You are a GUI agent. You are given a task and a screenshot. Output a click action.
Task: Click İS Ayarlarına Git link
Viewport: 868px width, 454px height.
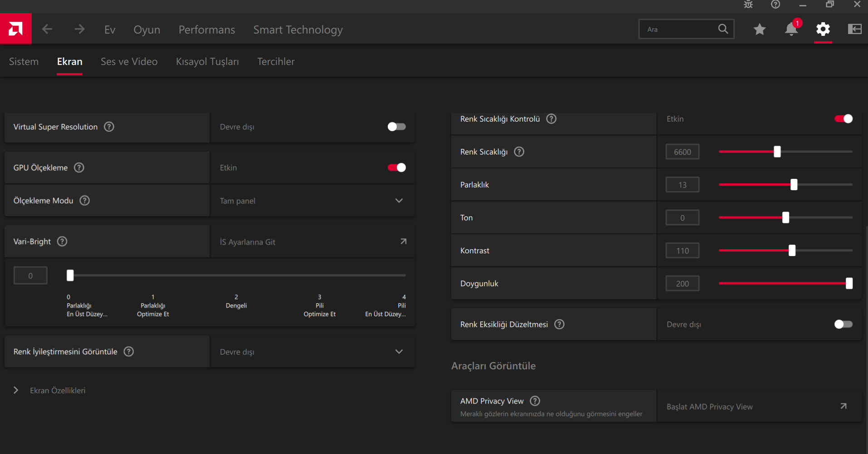(312, 242)
